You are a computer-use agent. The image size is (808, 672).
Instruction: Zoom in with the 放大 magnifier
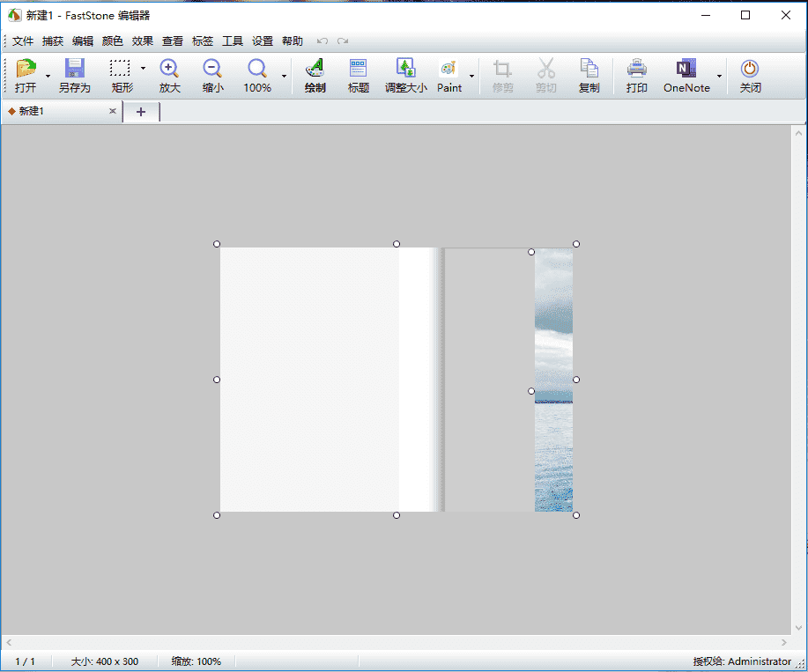(x=169, y=70)
